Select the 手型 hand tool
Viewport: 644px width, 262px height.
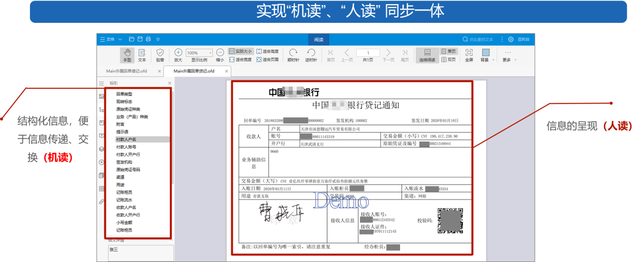coord(127,55)
